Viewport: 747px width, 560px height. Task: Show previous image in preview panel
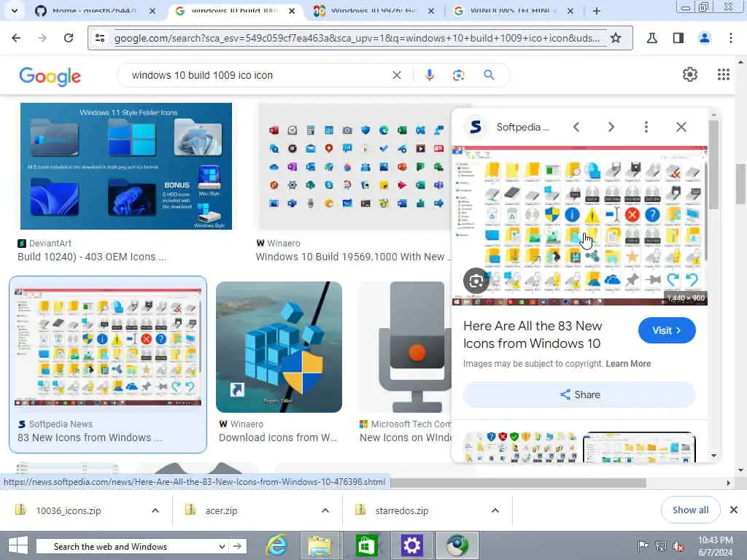tap(576, 127)
